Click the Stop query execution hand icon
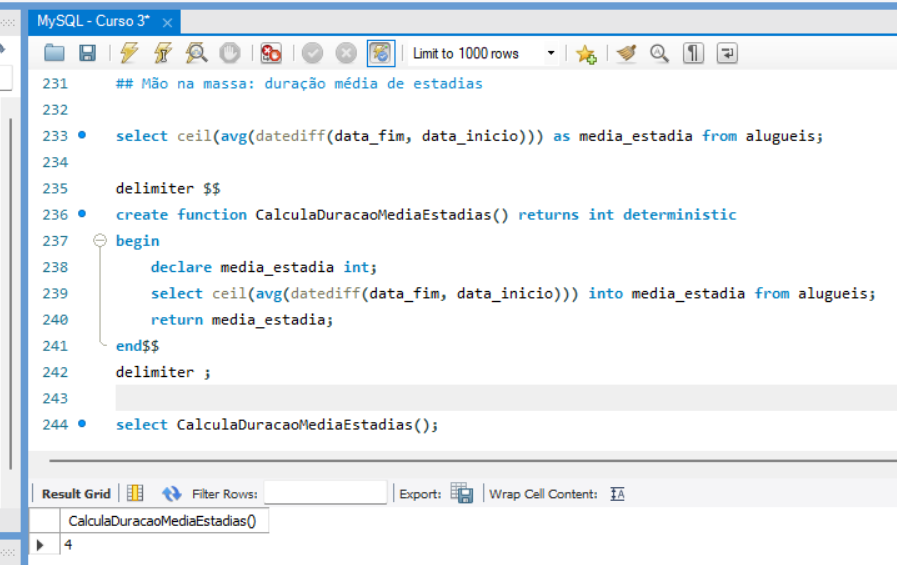Image resolution: width=897 pixels, height=565 pixels. [x=229, y=53]
